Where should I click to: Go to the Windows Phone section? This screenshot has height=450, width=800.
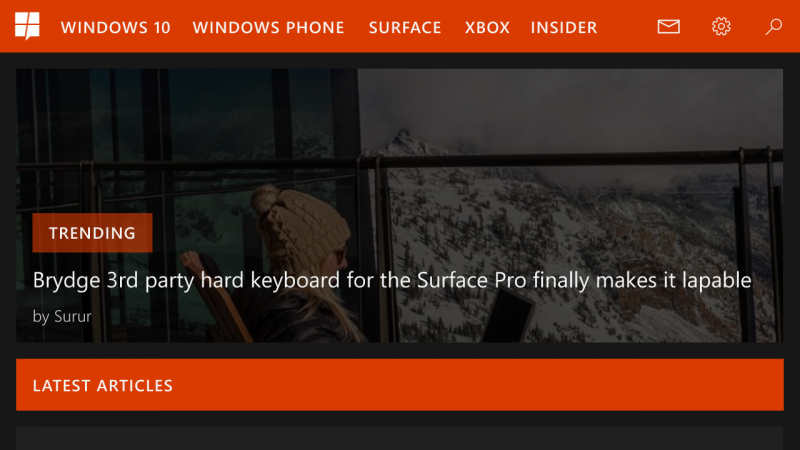tap(268, 28)
